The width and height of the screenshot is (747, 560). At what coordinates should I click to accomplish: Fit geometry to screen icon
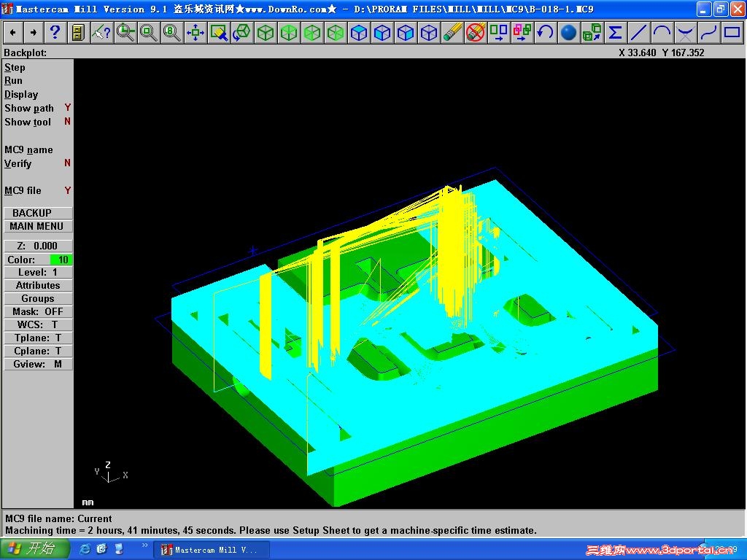(x=196, y=33)
